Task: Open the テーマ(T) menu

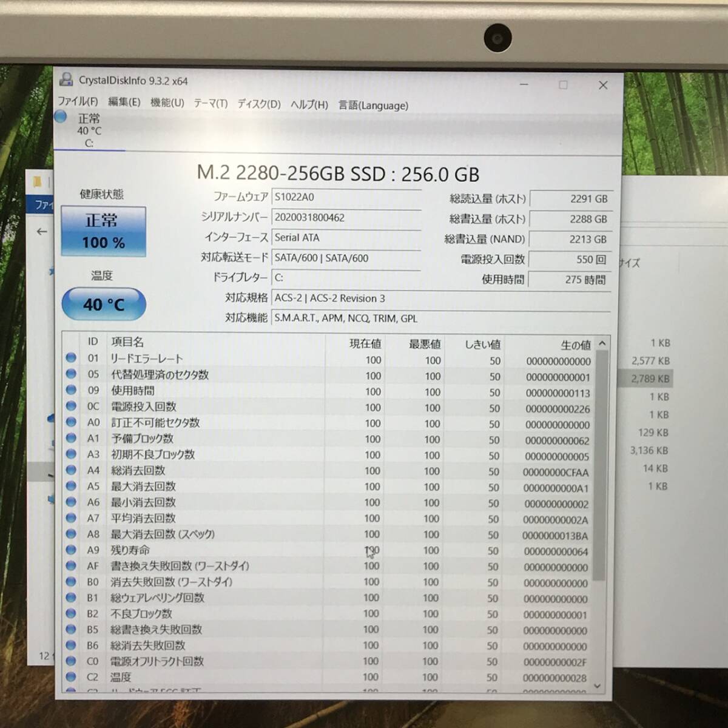Action: tap(211, 103)
